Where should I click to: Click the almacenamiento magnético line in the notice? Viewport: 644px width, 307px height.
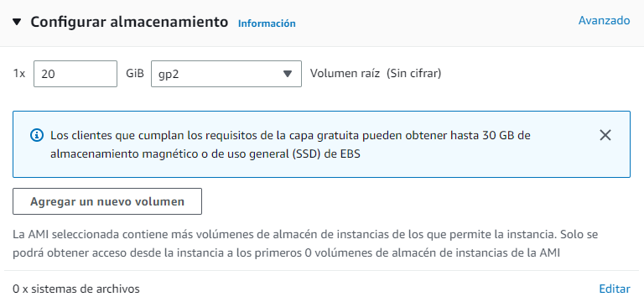[205, 154]
